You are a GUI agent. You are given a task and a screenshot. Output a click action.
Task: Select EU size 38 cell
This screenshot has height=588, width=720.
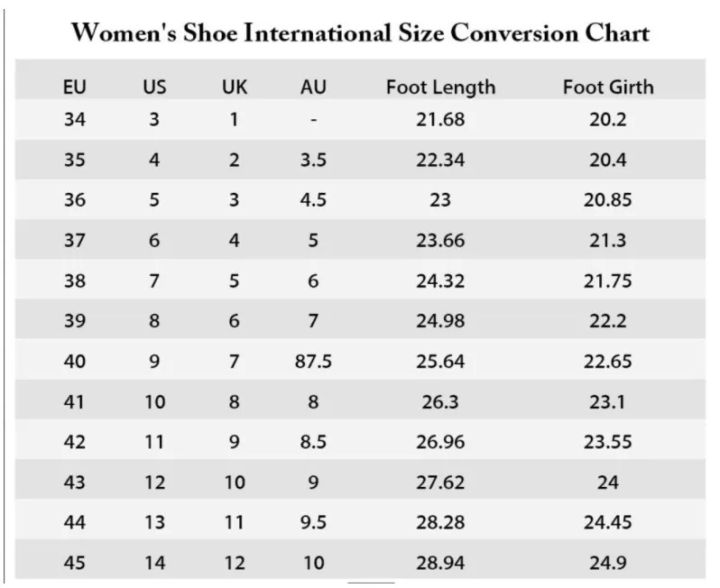coord(74,280)
